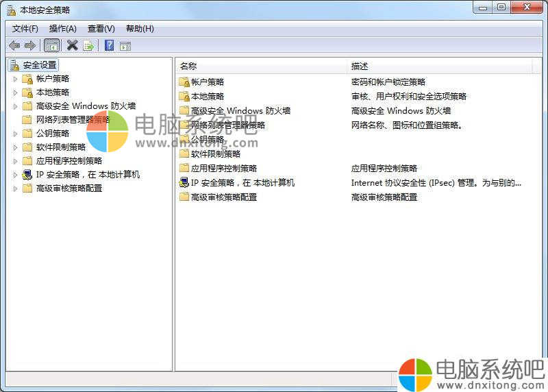This screenshot has width=548, height=392.
Task: Select 安全设置 root label in tree
Action: [x=40, y=65]
